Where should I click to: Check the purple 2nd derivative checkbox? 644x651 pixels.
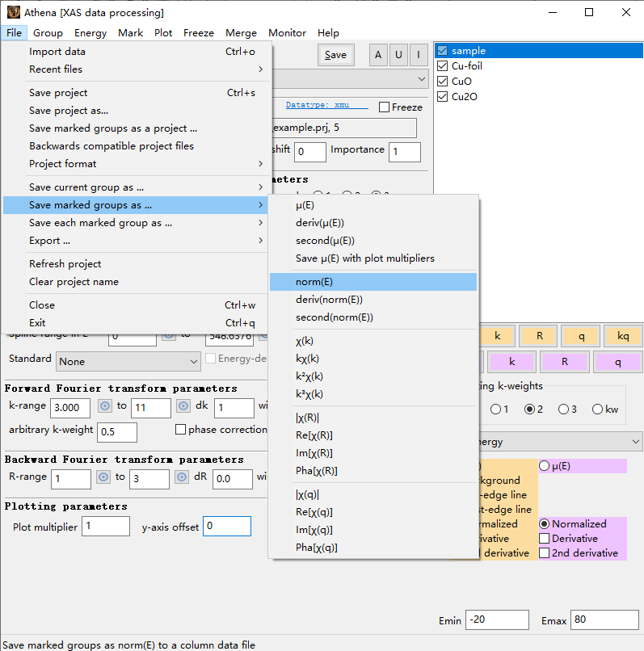pyautogui.click(x=545, y=553)
